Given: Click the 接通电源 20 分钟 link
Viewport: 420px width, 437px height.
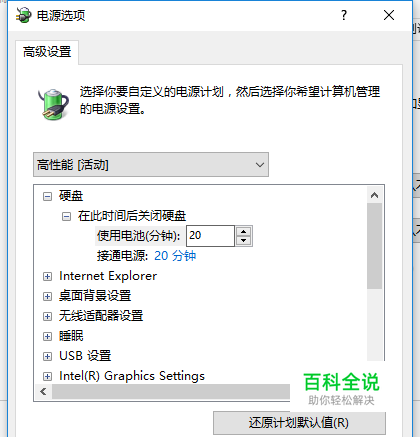Looking at the screenshot, I should point(175,256).
